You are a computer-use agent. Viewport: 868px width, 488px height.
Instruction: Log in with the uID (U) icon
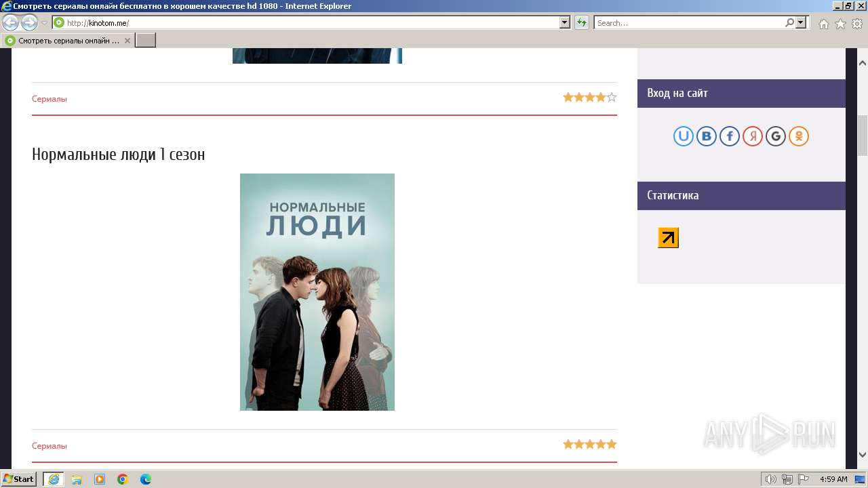pos(684,136)
